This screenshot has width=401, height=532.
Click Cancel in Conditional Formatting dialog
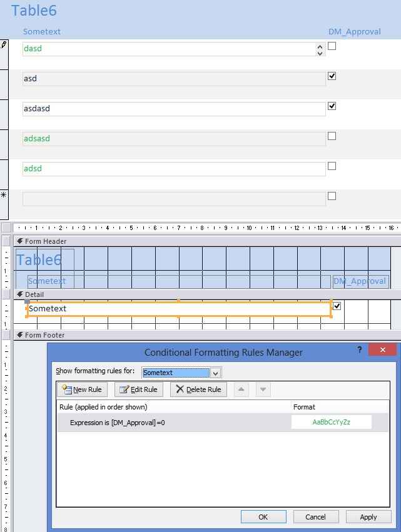316,517
